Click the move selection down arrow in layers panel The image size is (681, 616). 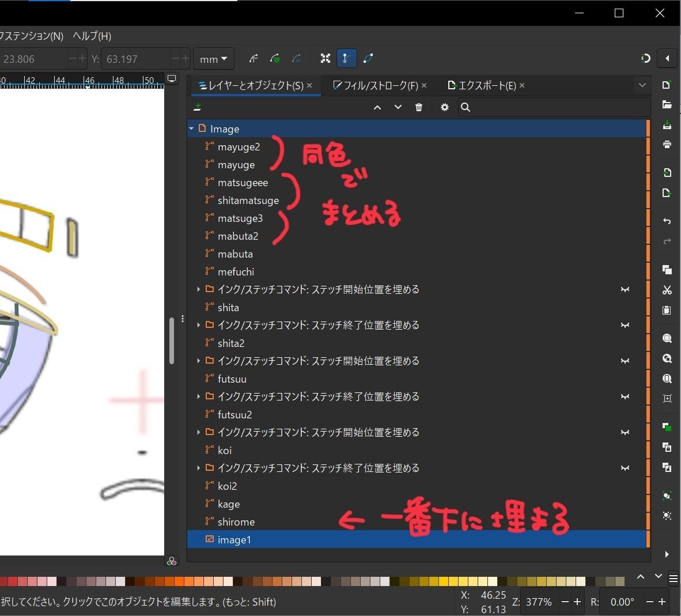(x=398, y=107)
